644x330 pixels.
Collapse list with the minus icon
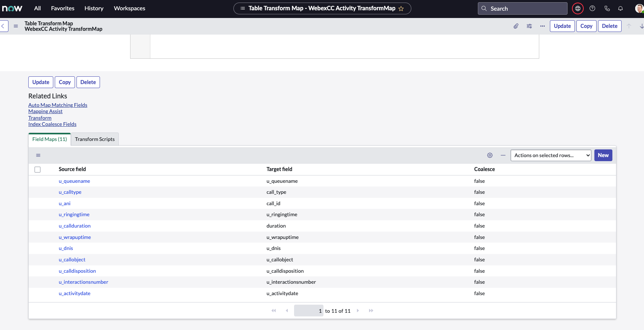[503, 155]
